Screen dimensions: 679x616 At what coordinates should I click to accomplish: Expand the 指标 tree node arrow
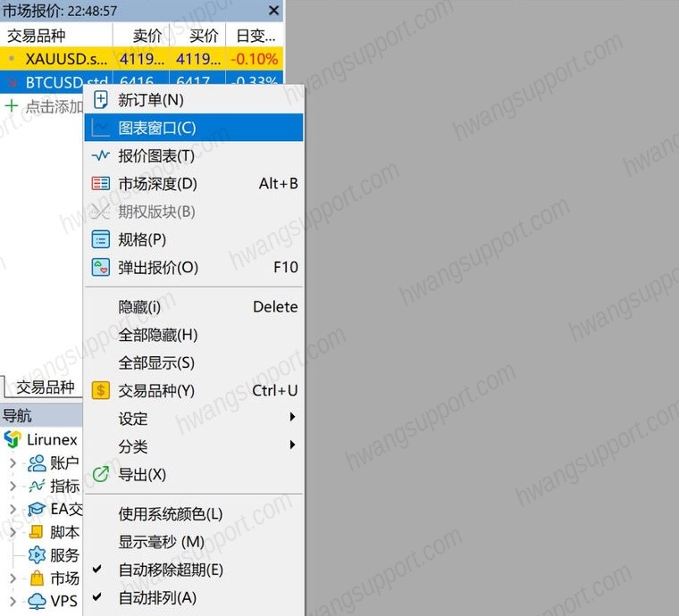[x=13, y=487]
